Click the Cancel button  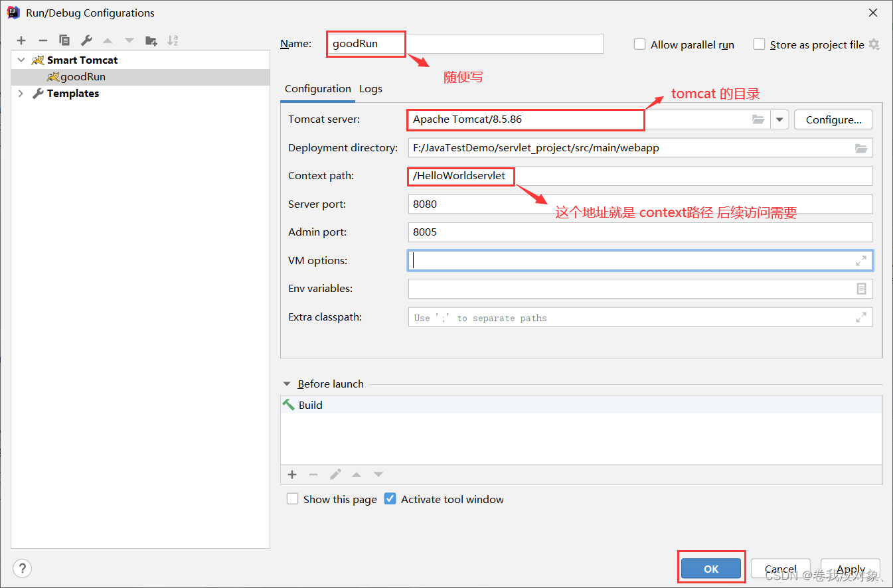(781, 569)
